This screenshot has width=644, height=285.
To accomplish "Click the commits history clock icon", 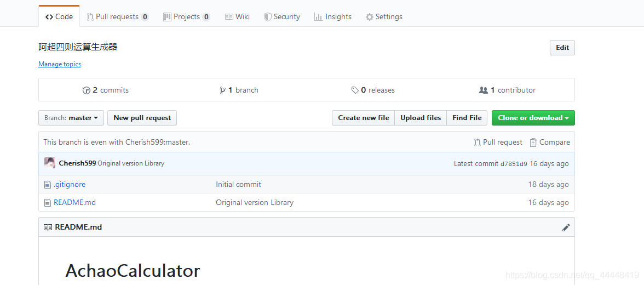I will click(x=87, y=90).
